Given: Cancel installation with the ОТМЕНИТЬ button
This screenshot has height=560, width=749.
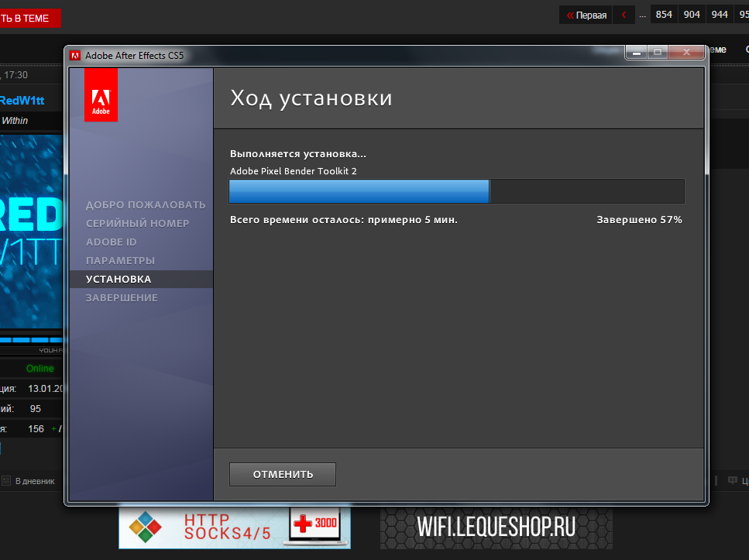Looking at the screenshot, I should (x=282, y=475).
